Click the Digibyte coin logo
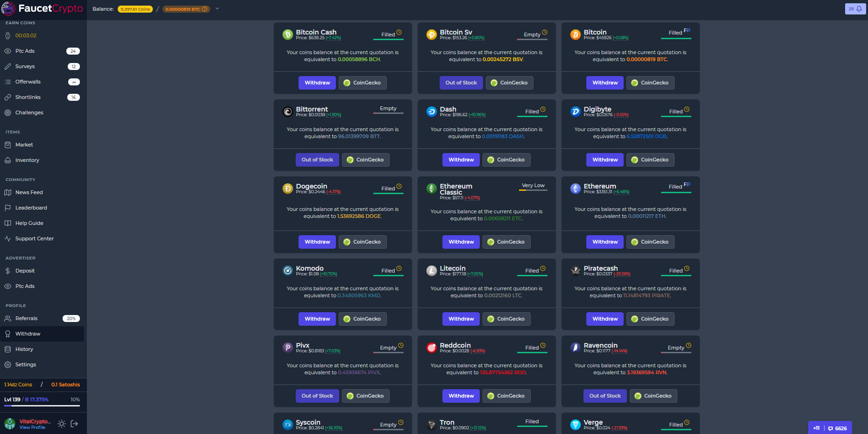 click(x=576, y=112)
